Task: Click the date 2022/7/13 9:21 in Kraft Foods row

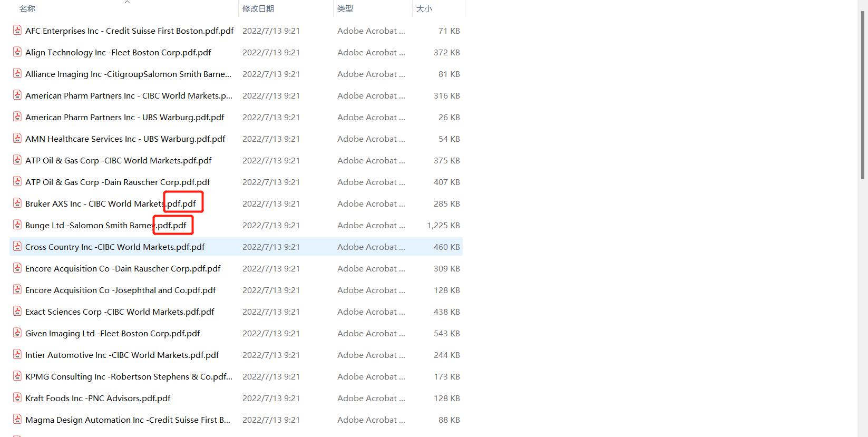Action: [x=271, y=398]
